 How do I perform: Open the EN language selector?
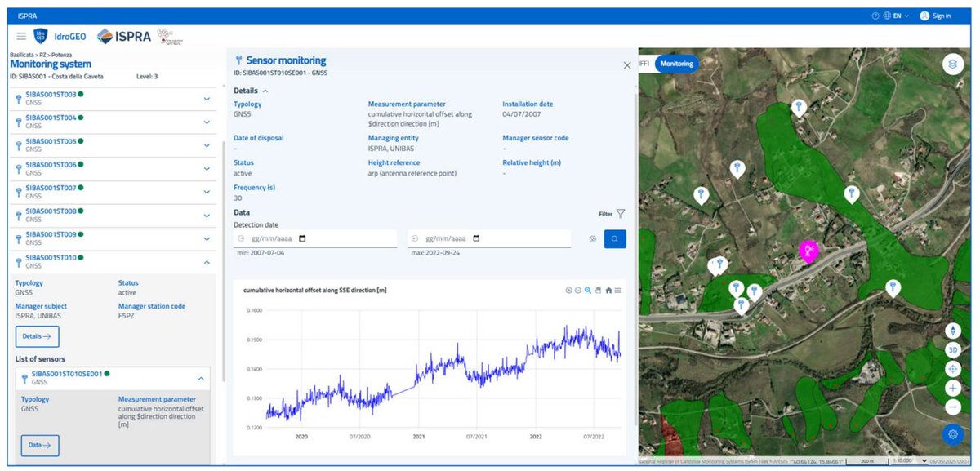pyautogui.click(x=894, y=15)
